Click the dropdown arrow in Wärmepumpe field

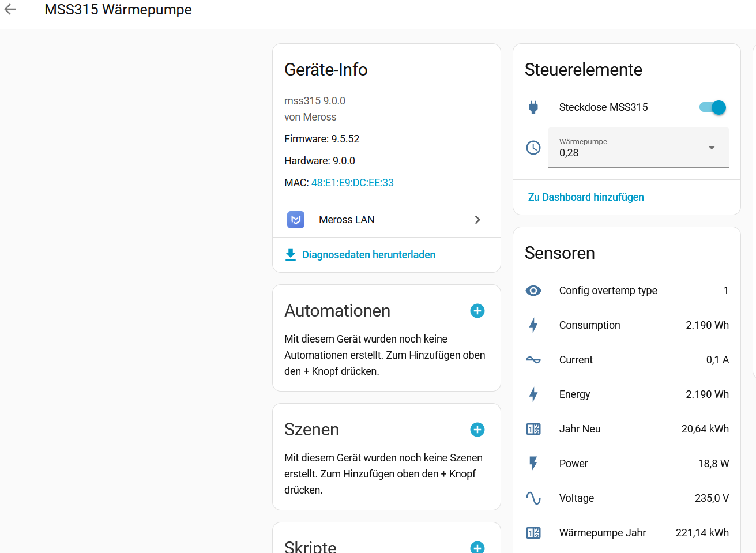(712, 148)
